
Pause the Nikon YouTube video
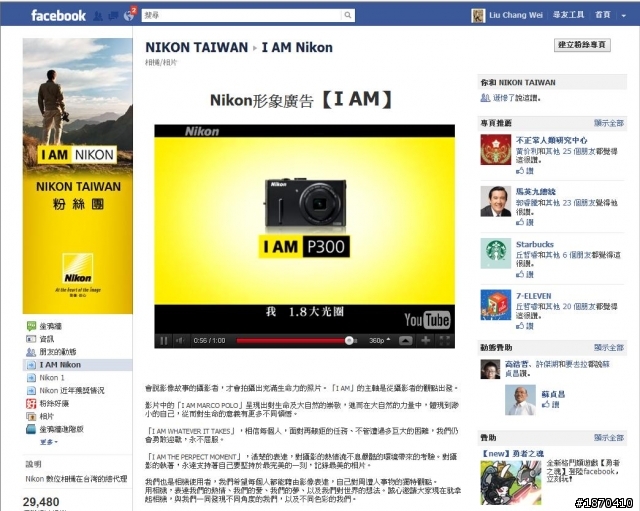click(164, 340)
